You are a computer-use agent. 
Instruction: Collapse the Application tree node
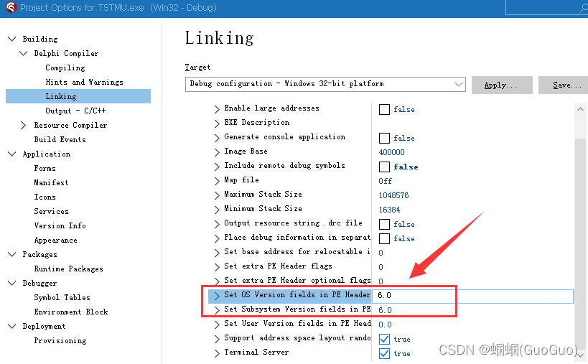click(12, 154)
